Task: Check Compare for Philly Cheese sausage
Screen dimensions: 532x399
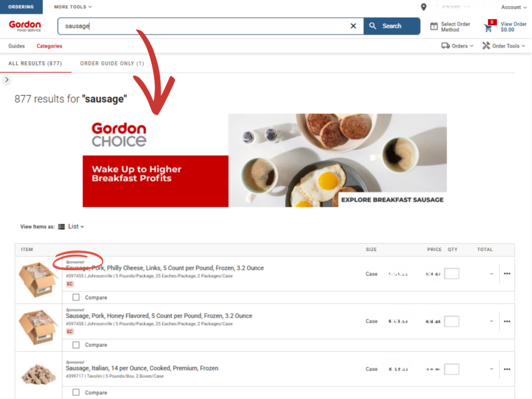Action: click(x=76, y=298)
